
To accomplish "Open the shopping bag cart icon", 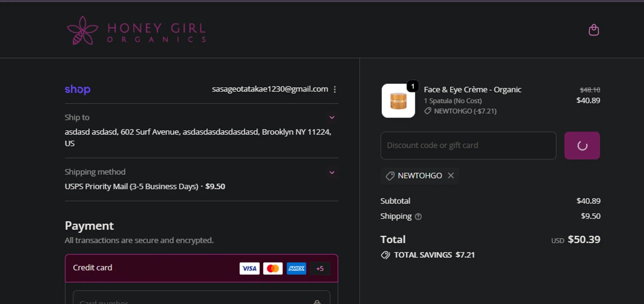I will 594,30.
